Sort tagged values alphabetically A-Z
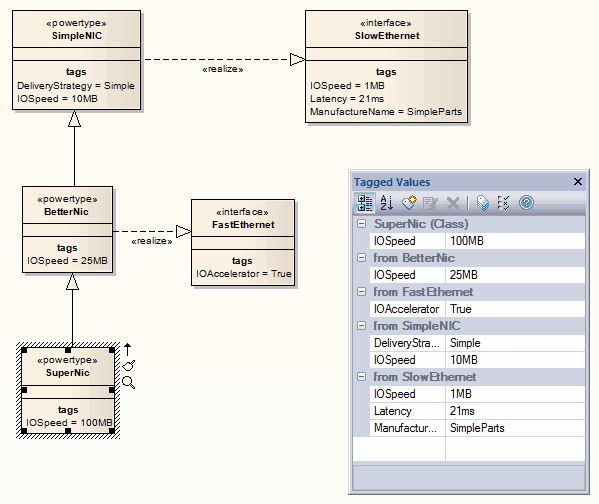Image resolution: width=599 pixels, height=504 pixels. coord(387,203)
